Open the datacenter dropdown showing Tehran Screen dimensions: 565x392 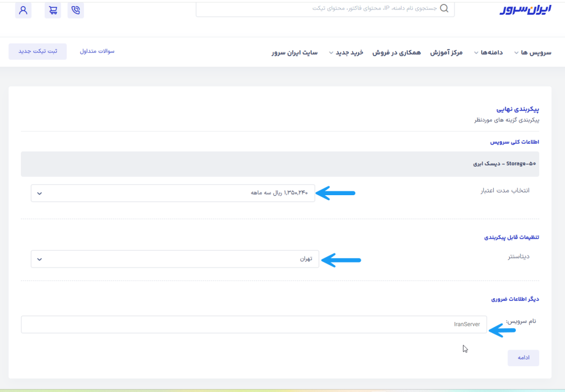tap(175, 259)
